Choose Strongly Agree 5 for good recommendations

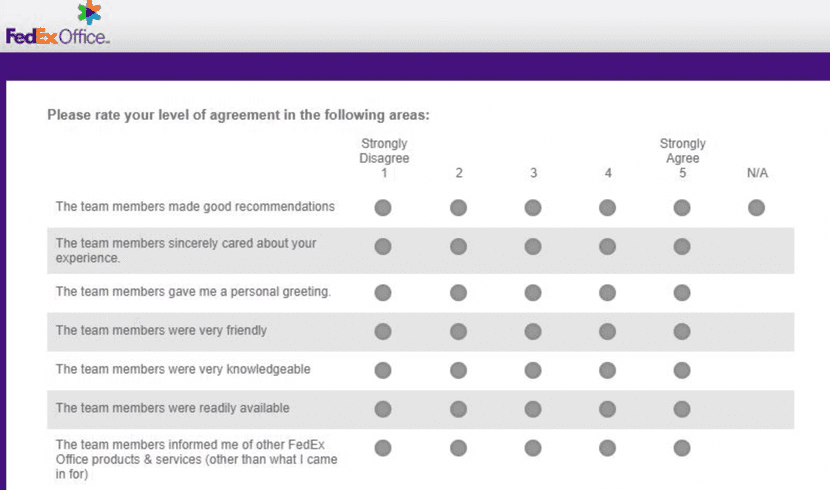pos(682,208)
